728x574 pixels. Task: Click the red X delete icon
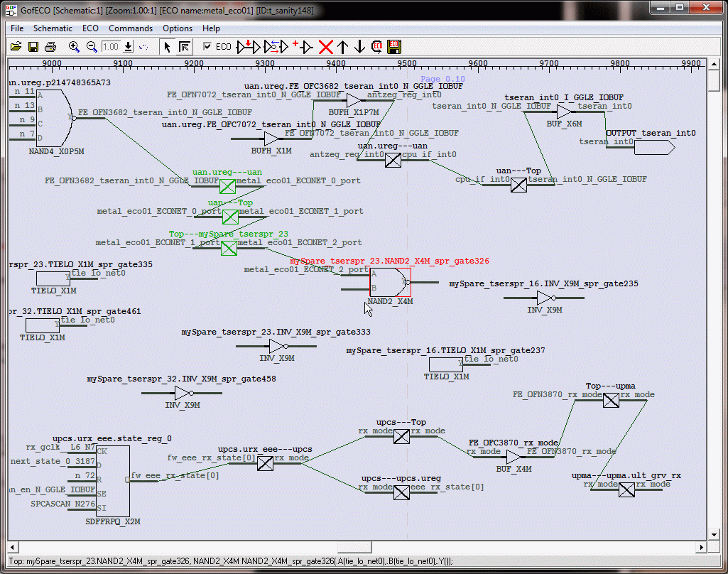[325, 47]
